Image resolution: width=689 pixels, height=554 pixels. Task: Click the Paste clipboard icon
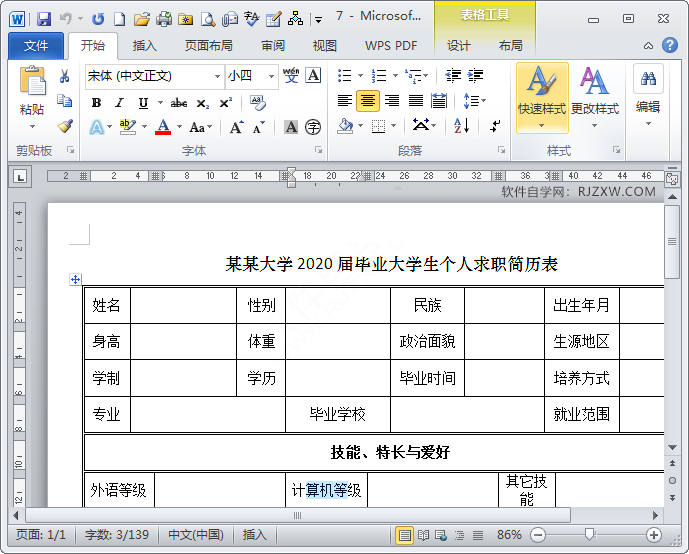click(32, 81)
